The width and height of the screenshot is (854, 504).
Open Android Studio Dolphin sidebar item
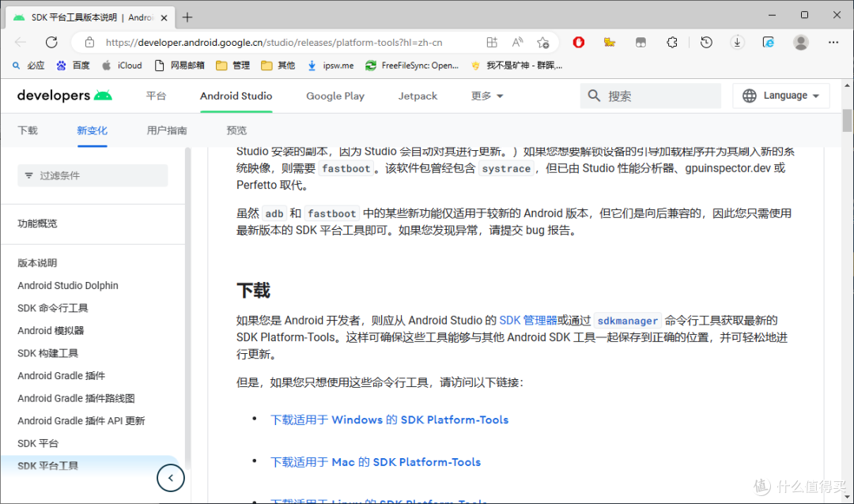click(67, 286)
